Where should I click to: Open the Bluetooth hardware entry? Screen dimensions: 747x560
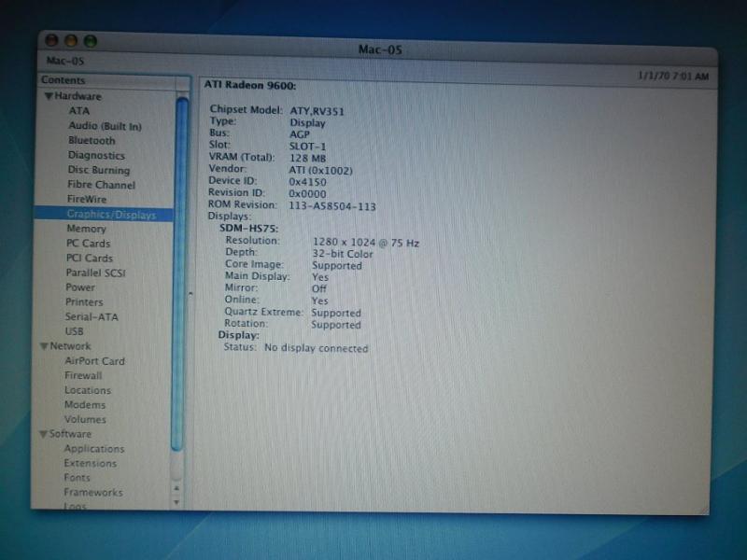92,141
